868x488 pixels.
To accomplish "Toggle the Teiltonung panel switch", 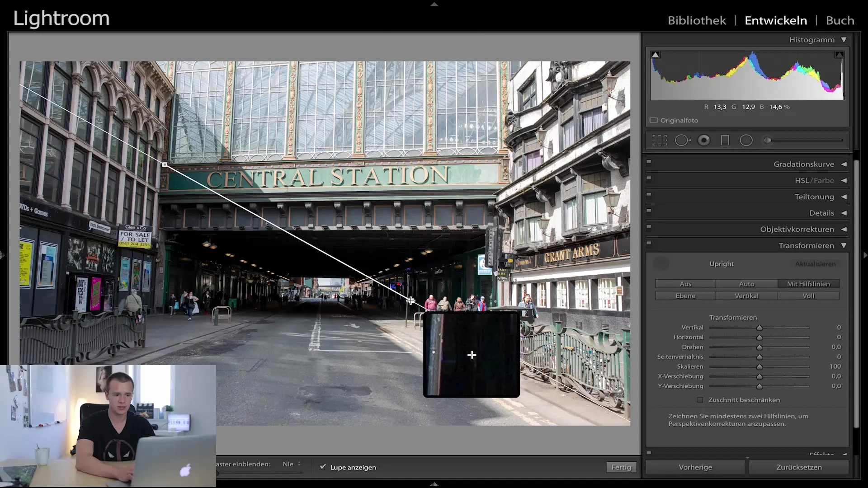I will click(x=649, y=195).
